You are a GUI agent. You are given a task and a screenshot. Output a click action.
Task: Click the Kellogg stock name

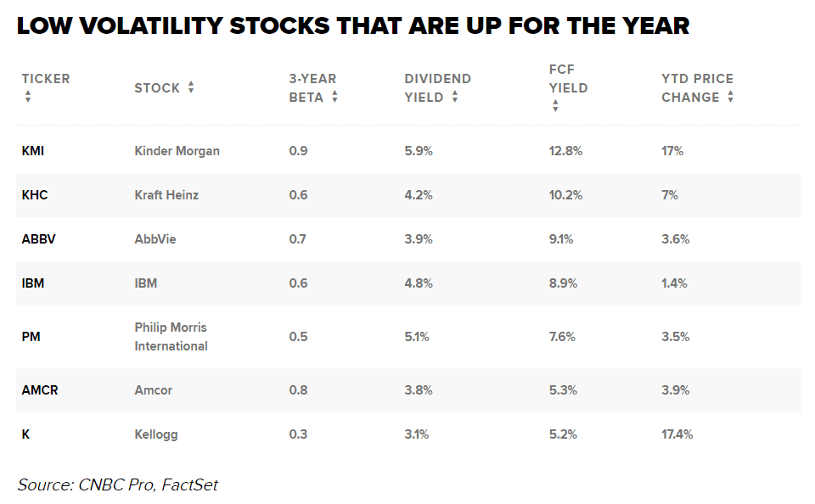click(156, 434)
